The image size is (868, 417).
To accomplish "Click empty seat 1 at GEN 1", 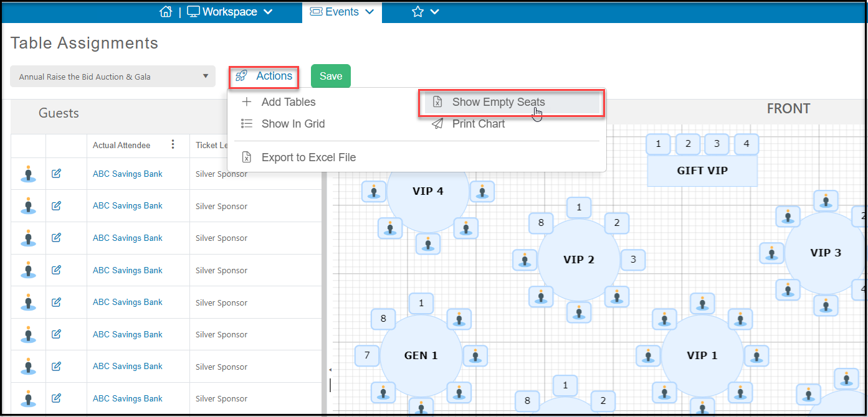I will click(421, 304).
